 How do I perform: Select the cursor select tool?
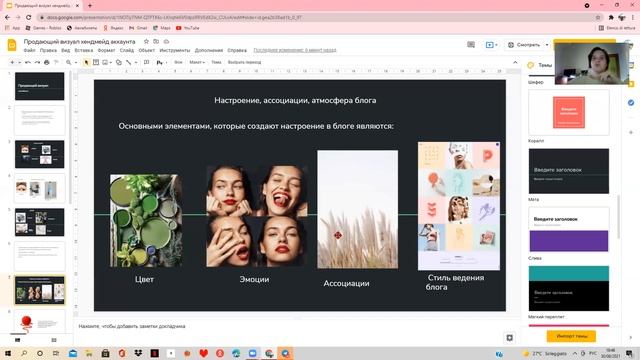tap(86, 62)
